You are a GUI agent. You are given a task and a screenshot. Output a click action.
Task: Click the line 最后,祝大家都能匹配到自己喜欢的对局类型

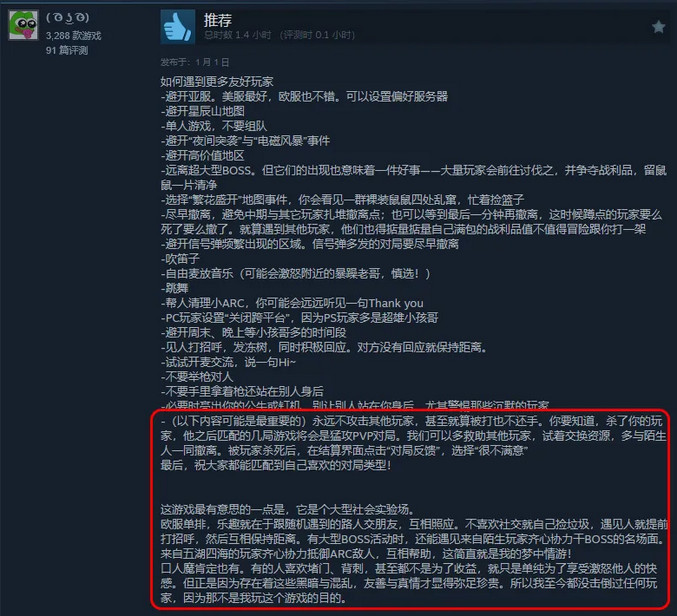pyautogui.click(x=276, y=465)
